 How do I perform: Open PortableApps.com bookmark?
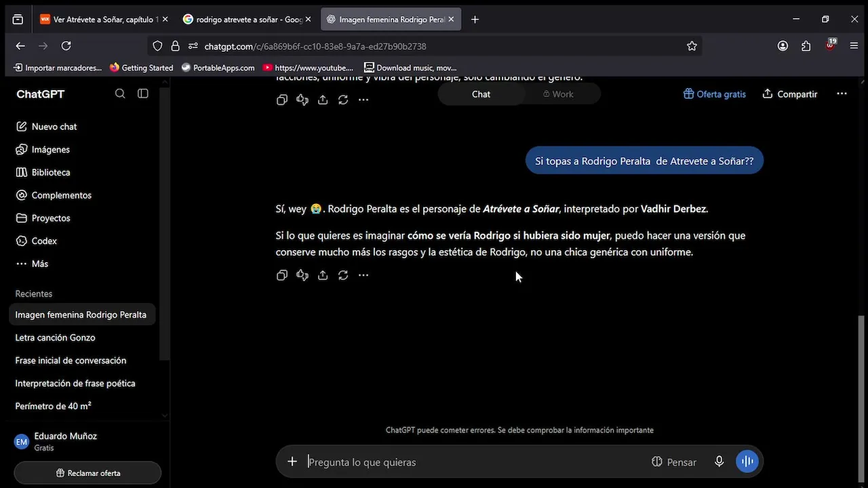coord(218,68)
